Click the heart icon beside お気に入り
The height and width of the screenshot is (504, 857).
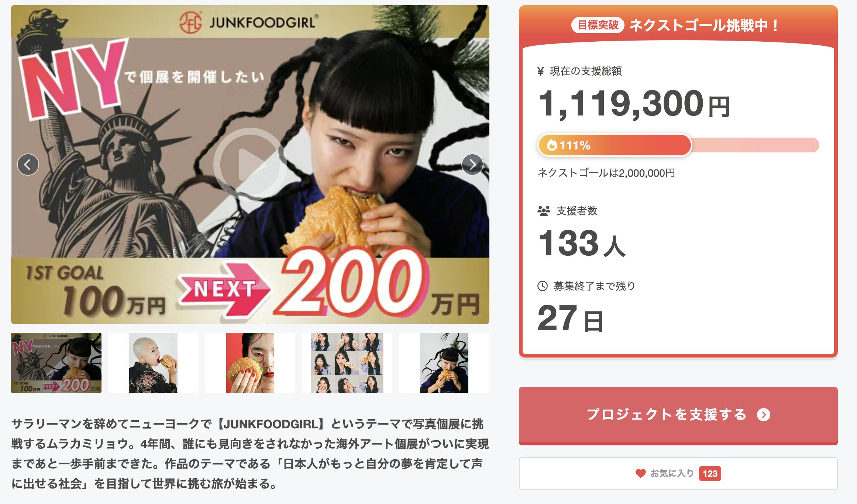pyautogui.click(x=640, y=473)
